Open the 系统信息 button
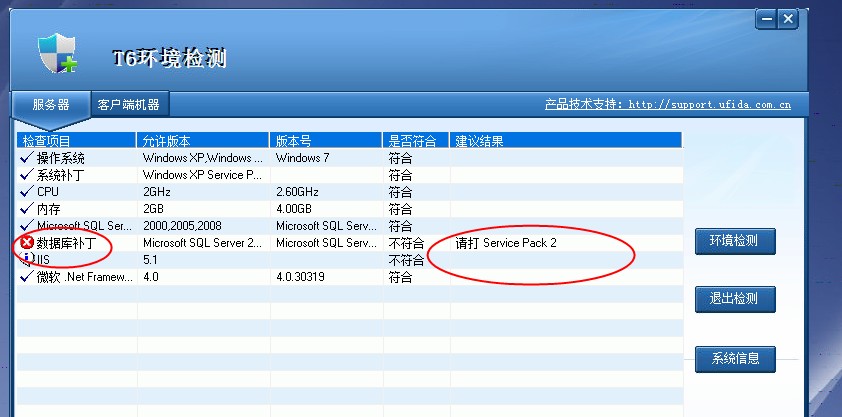This screenshot has height=417, width=842. coord(735,359)
